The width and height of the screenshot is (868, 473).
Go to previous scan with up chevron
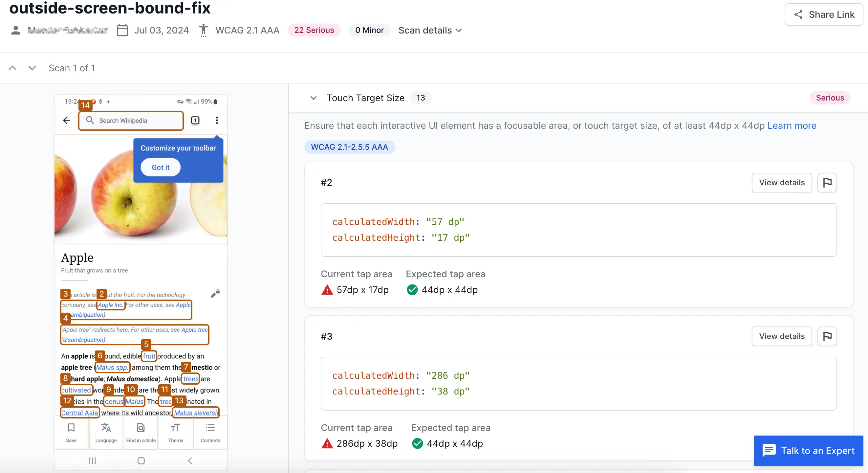pos(12,68)
